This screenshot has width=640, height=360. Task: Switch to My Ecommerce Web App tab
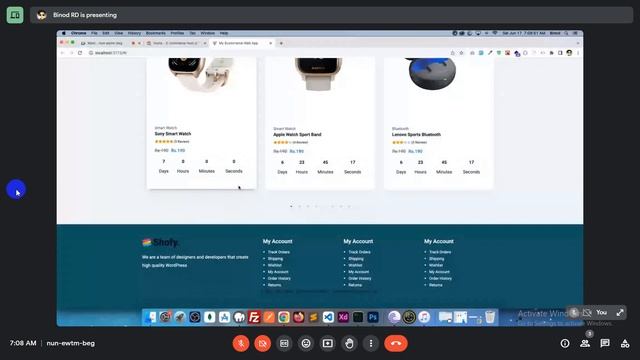[241, 43]
